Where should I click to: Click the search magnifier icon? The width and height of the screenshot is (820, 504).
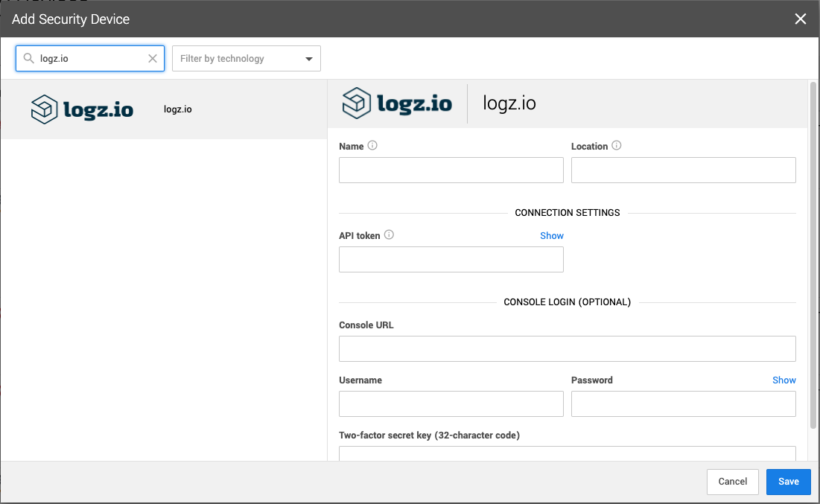click(29, 59)
